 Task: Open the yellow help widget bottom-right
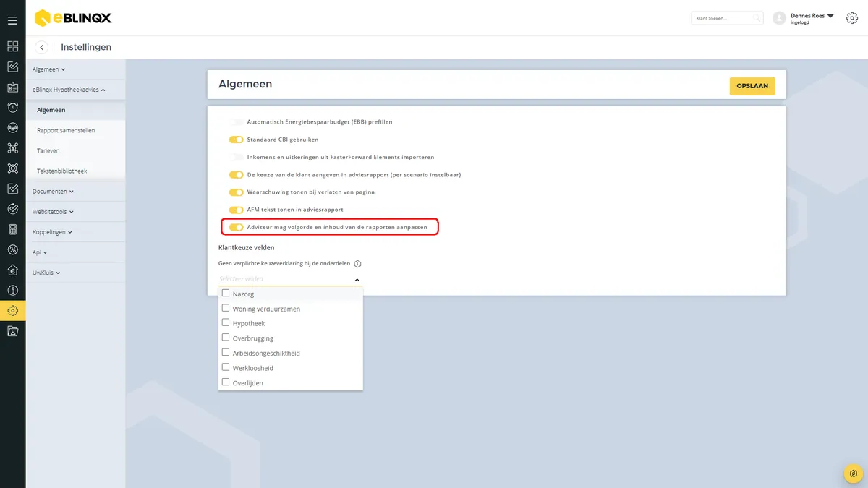(854, 474)
